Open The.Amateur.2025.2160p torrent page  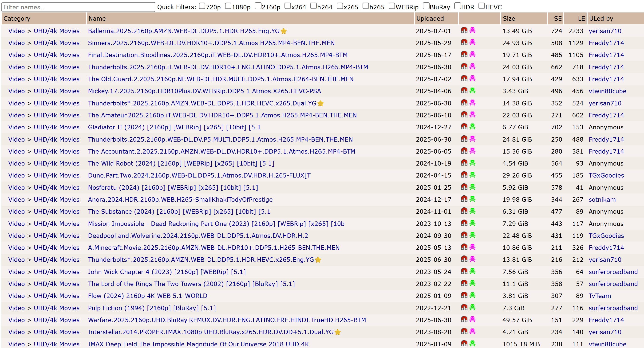coord(222,115)
